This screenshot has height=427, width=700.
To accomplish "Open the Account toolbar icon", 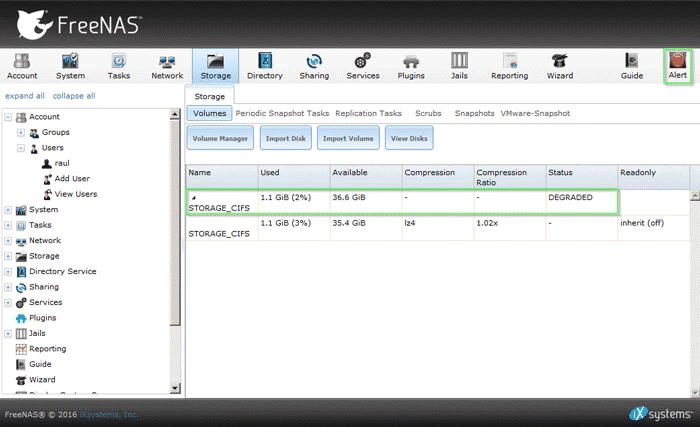I will point(22,66).
